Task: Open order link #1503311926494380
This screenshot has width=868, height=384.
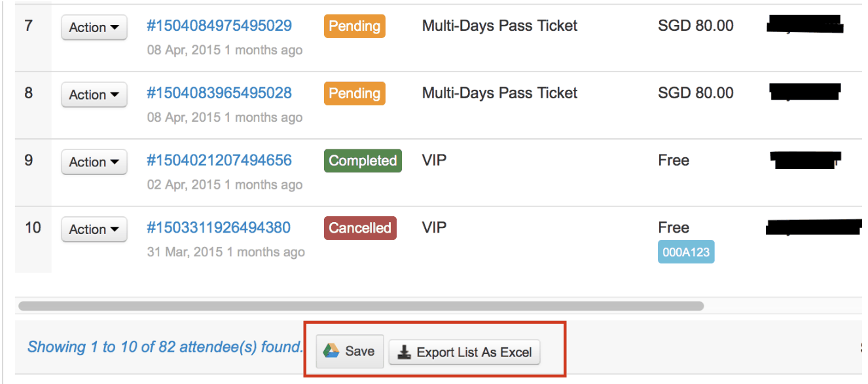Action: 219,228
